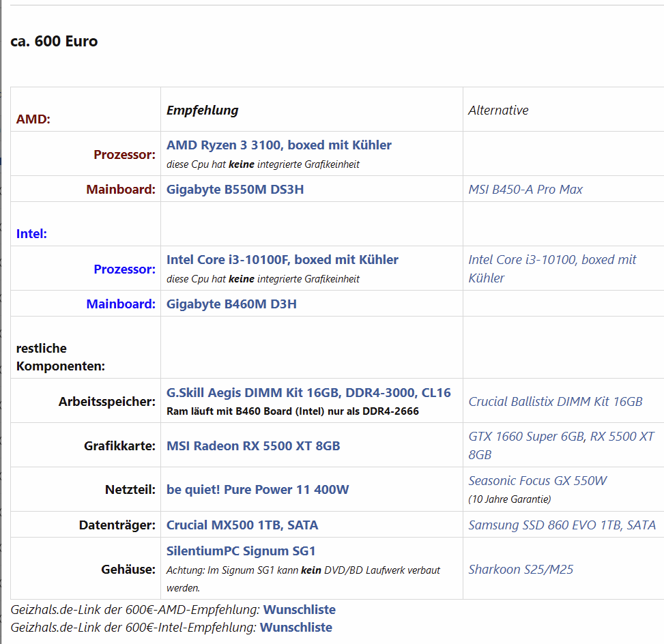
Task: Open the GTX 1660 Super 6GB alternative link
Action: coord(526,437)
